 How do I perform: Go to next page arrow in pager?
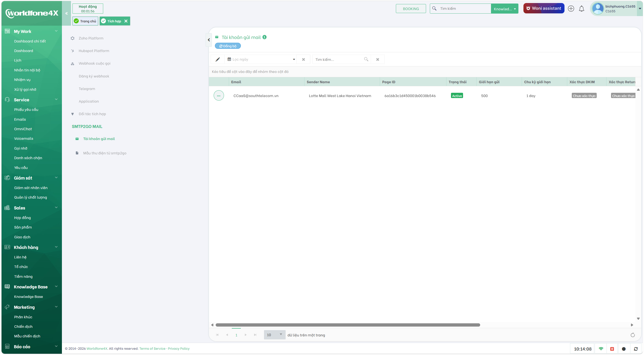246,335
